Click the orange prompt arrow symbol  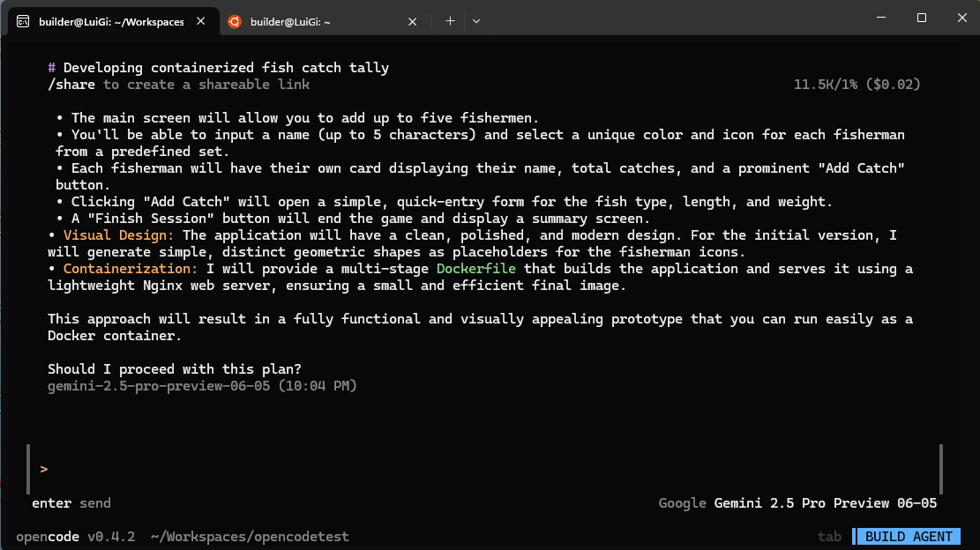pyautogui.click(x=44, y=469)
